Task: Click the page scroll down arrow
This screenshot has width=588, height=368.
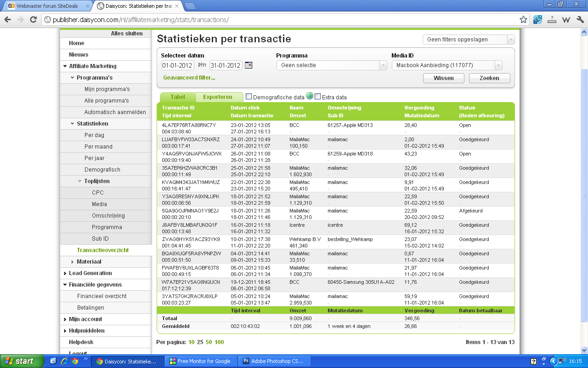Action: [x=584, y=350]
